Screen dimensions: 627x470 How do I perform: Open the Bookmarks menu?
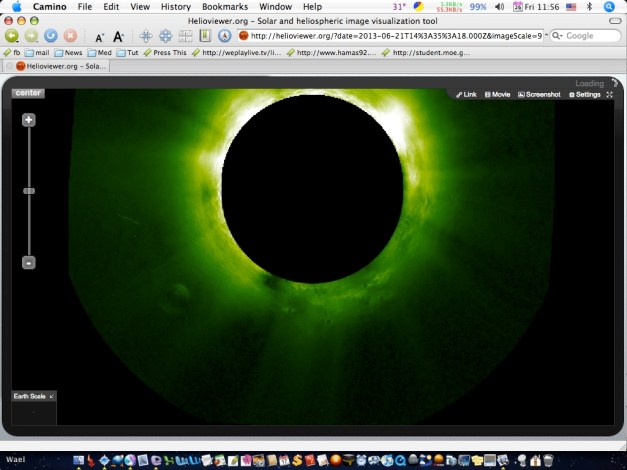225,7
